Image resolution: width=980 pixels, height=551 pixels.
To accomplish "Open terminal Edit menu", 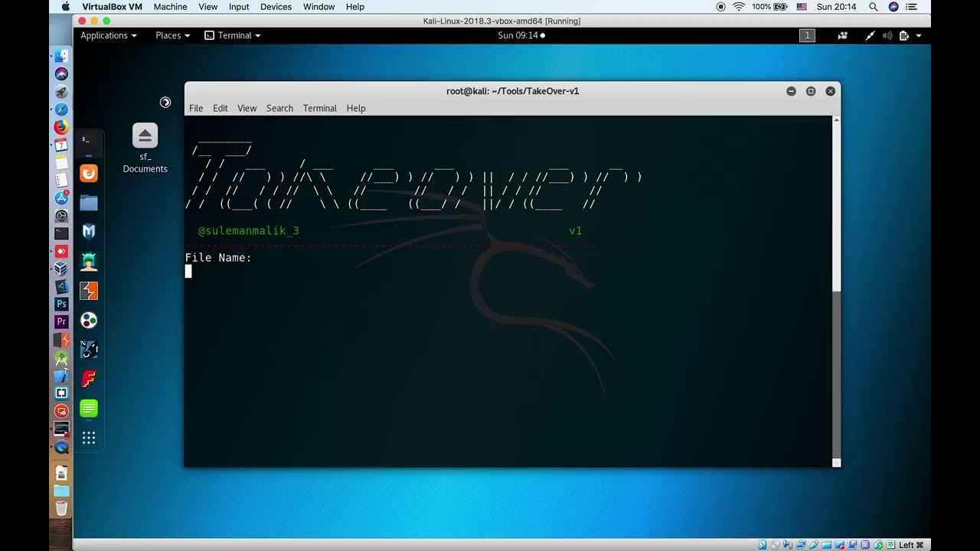I will [x=220, y=108].
